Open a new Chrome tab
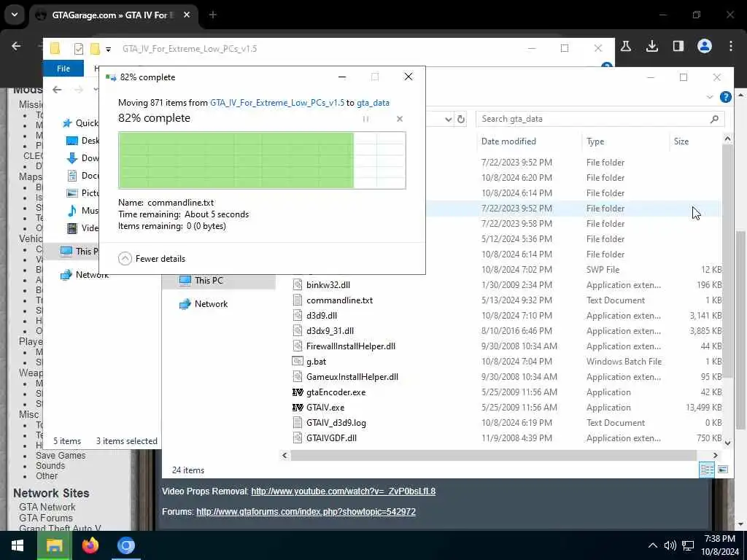 click(213, 15)
